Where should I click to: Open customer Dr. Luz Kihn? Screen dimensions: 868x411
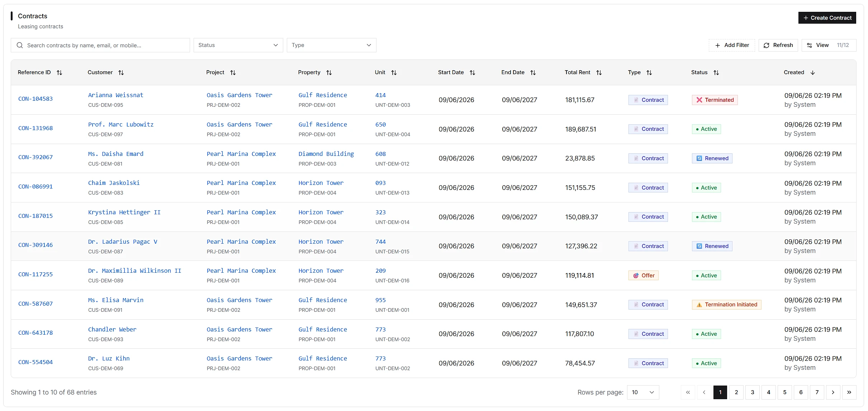[x=109, y=358]
